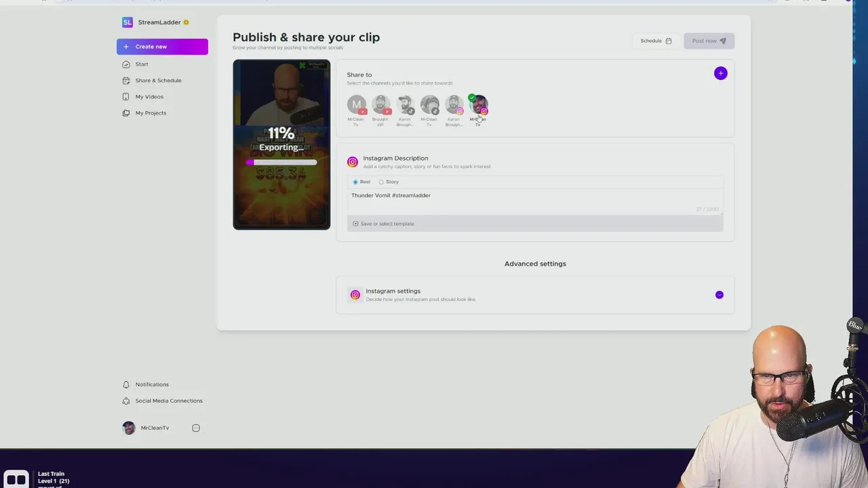The width and height of the screenshot is (868, 488).
Task: Open Social Media Connections
Action: [169, 401]
